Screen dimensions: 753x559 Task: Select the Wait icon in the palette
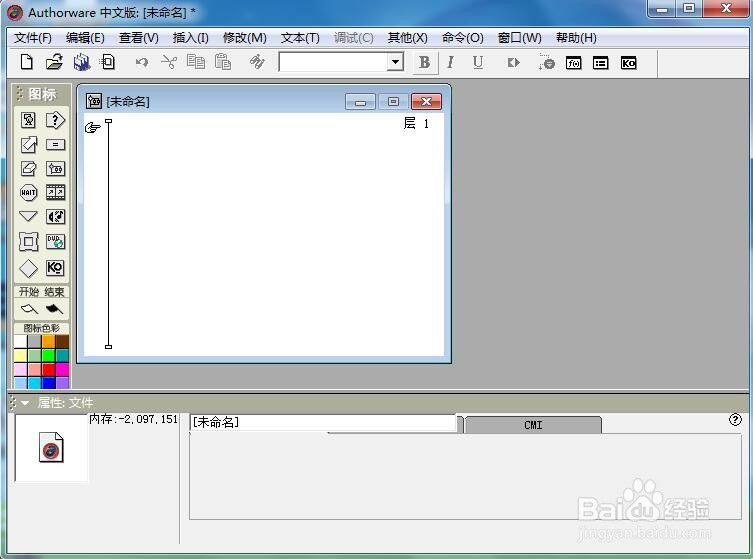coord(28,193)
